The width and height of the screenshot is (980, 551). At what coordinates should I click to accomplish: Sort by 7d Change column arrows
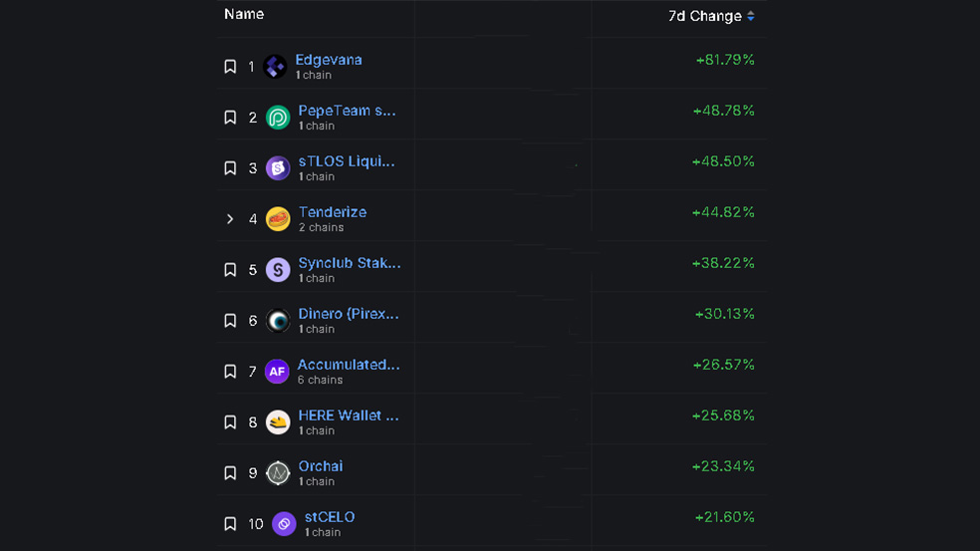751,16
